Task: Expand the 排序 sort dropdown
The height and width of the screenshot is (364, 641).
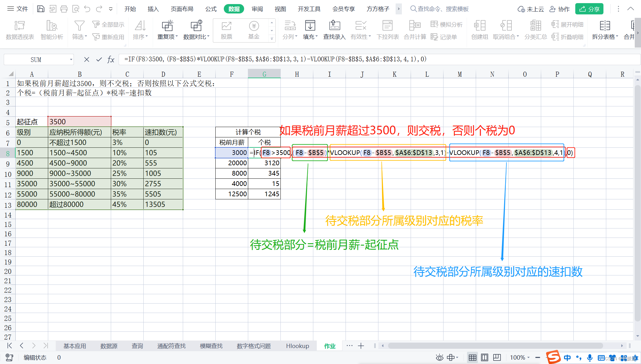Action: click(147, 36)
